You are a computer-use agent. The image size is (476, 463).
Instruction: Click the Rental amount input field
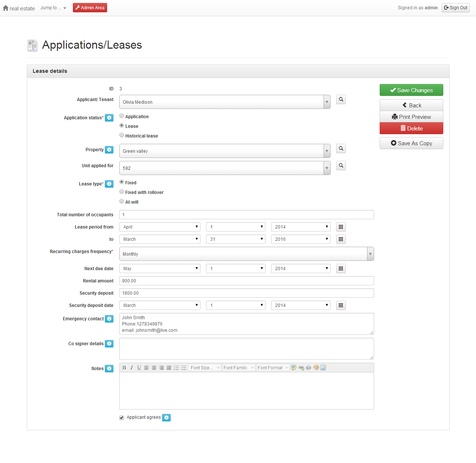point(246,281)
